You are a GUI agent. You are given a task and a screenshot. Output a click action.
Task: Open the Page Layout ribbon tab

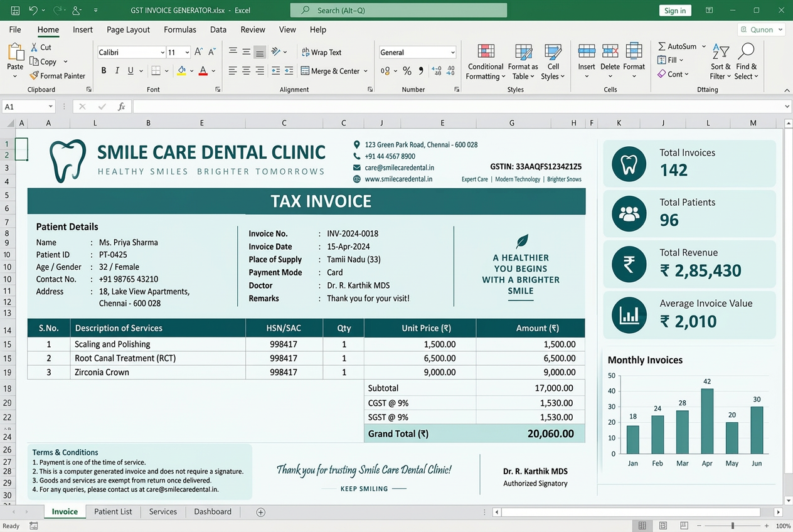coord(128,29)
